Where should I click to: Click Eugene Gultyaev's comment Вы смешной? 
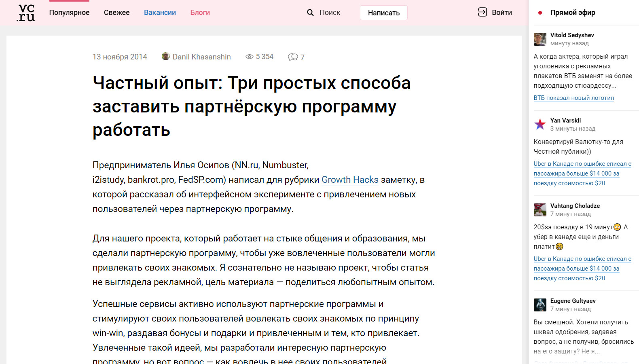584,336
